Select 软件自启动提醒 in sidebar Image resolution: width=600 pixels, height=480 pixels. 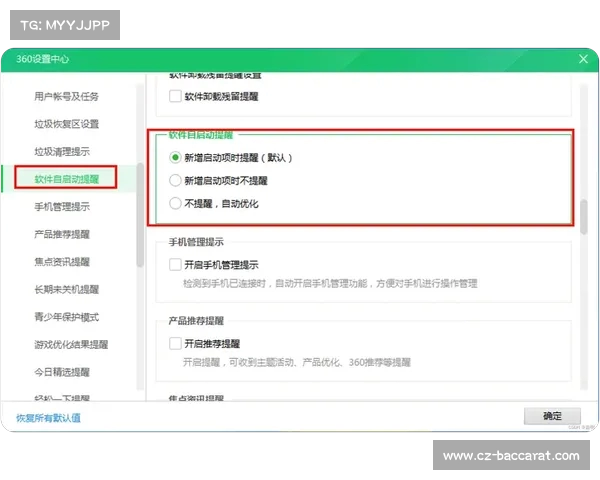point(67,179)
